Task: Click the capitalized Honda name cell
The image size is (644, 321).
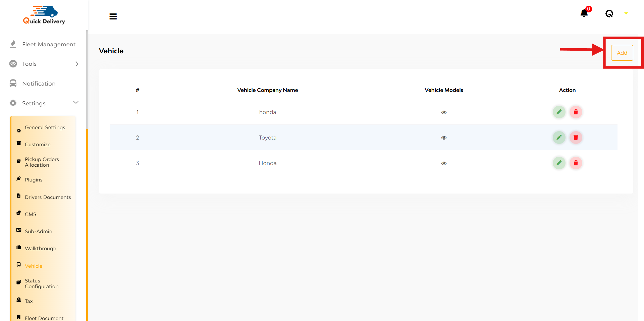Action: coord(268,163)
